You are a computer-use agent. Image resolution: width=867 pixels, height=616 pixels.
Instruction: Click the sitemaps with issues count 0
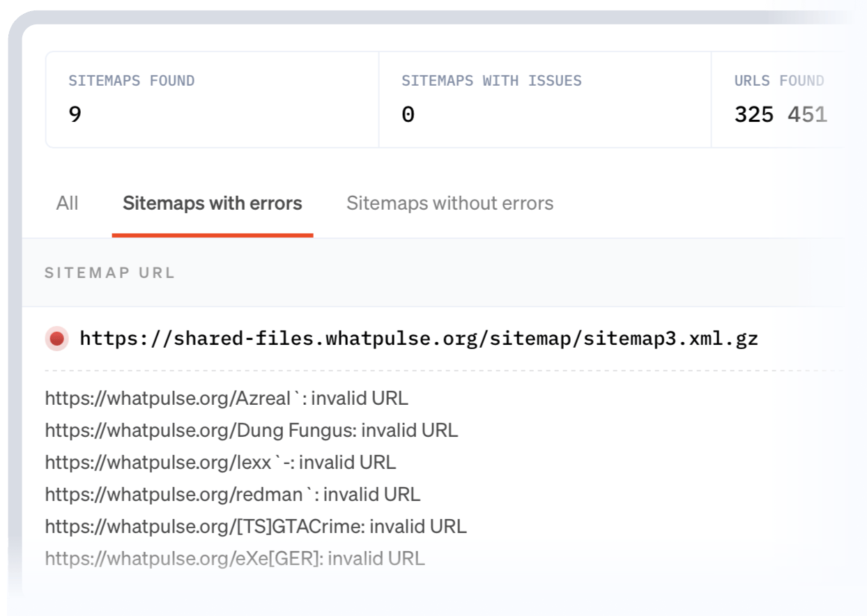point(408,114)
